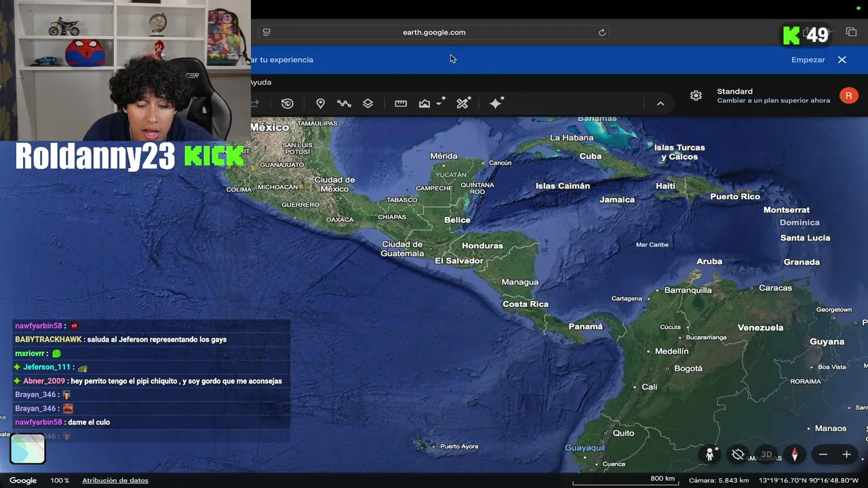Click the 800 km scale bar label
The height and width of the screenshot is (488, 868).
(663, 479)
